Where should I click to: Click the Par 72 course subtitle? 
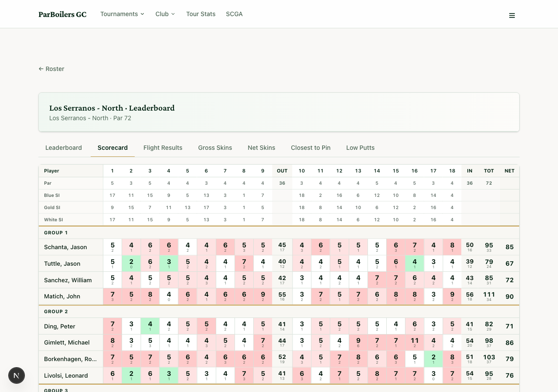(90, 118)
